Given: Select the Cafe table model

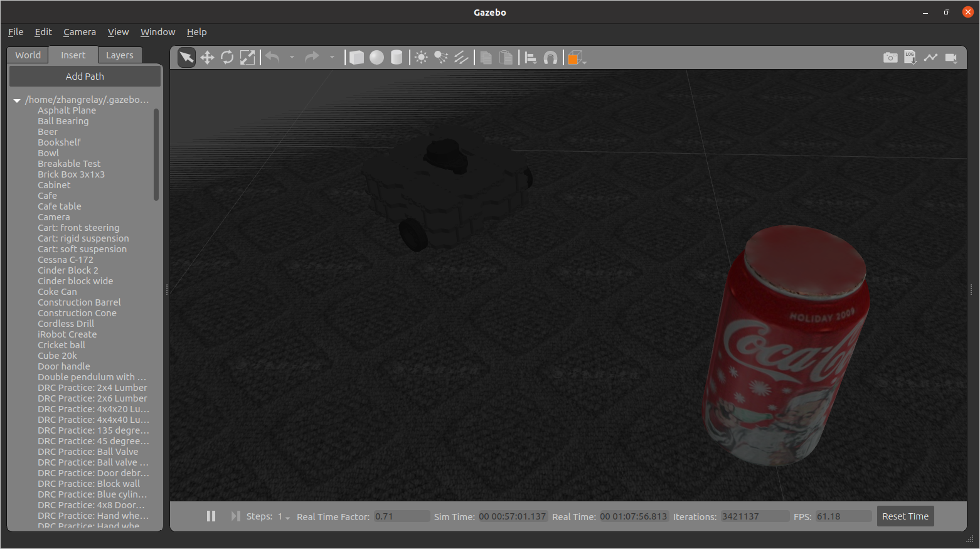Looking at the screenshot, I should point(59,206).
